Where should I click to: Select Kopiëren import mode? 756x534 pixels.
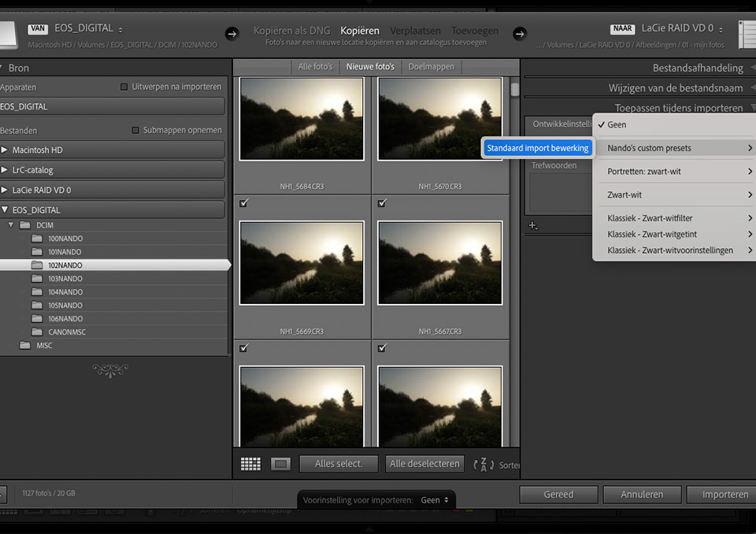click(x=360, y=31)
